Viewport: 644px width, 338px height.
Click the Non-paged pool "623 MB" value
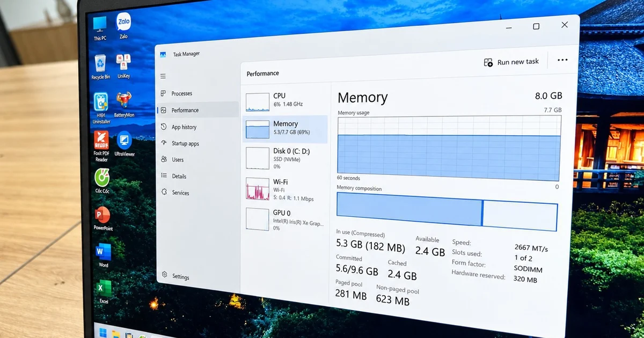coord(392,301)
